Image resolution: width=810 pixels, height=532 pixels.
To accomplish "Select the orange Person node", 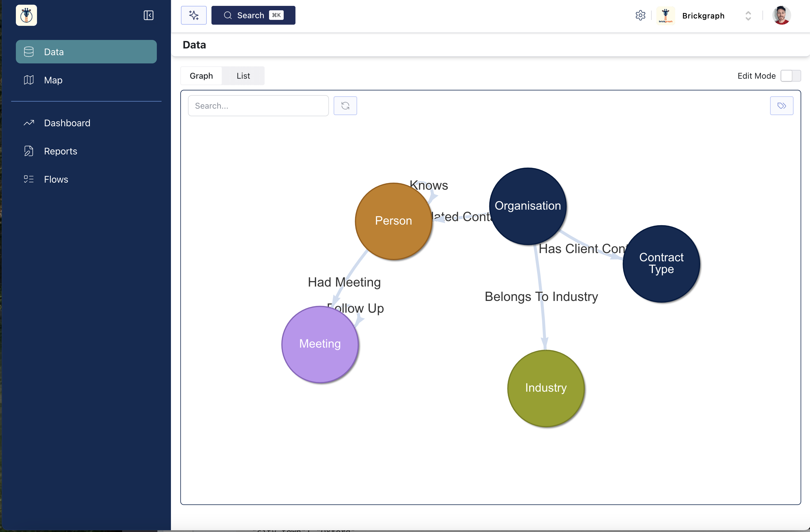I will click(393, 221).
